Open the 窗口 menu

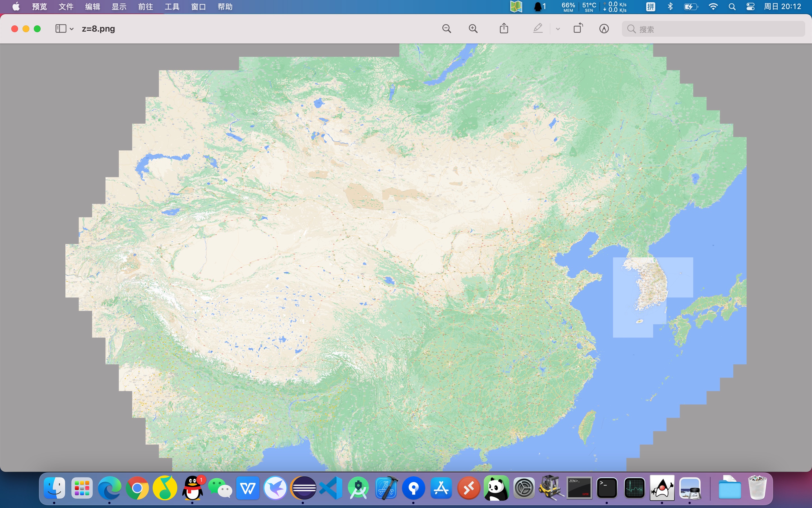pyautogui.click(x=198, y=6)
